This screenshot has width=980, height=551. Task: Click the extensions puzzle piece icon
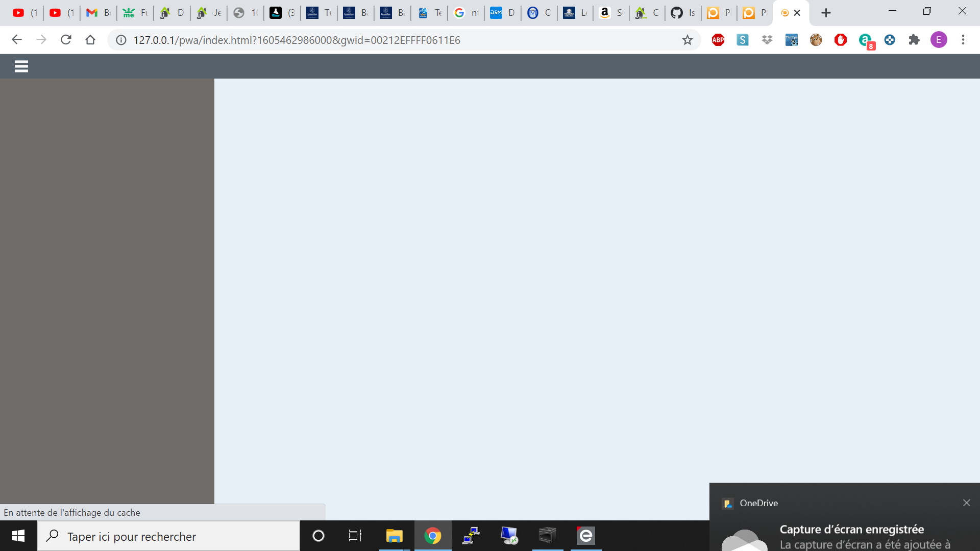click(914, 40)
